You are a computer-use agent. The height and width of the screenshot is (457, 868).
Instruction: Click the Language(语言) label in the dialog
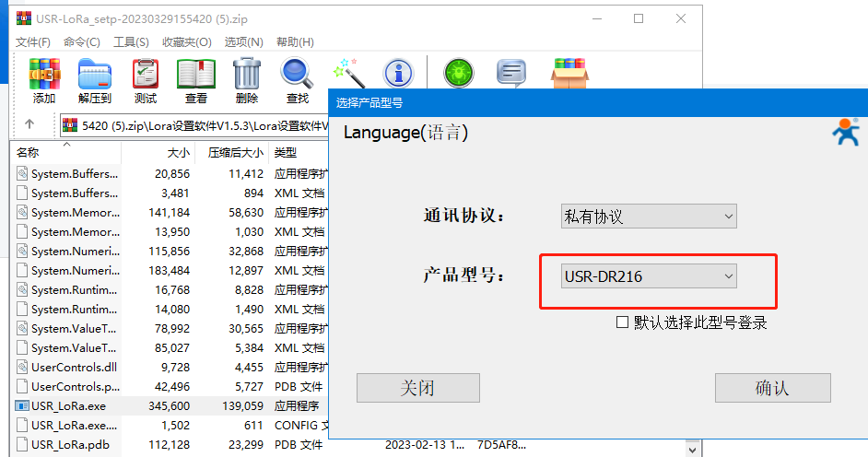405,133
